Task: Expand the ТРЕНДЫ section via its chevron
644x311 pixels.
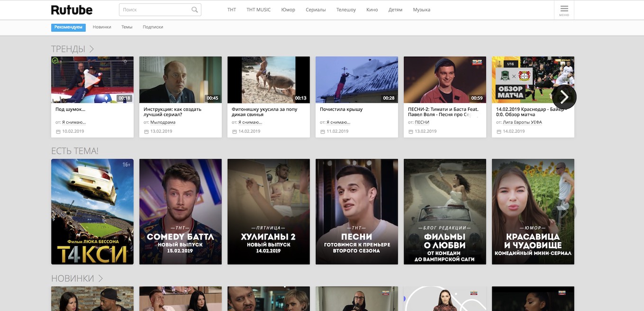Action: click(91, 49)
